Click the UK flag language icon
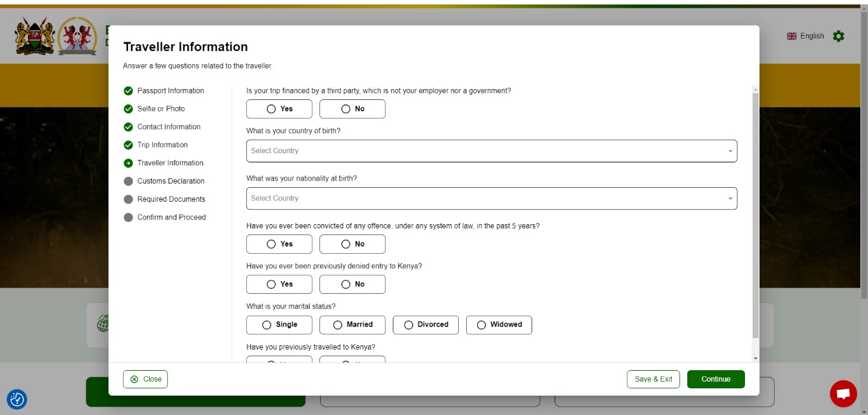This screenshot has width=868, height=415. [x=792, y=36]
